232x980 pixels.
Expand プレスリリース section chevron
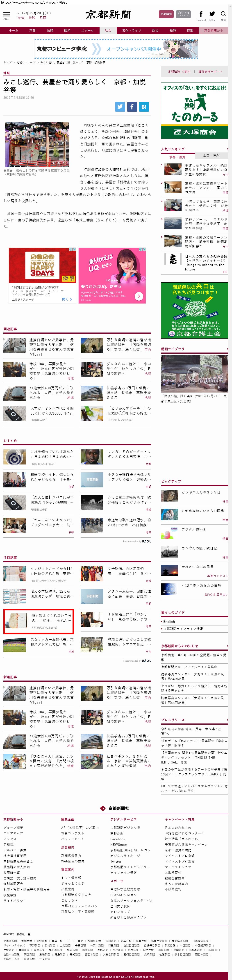click(227, 720)
